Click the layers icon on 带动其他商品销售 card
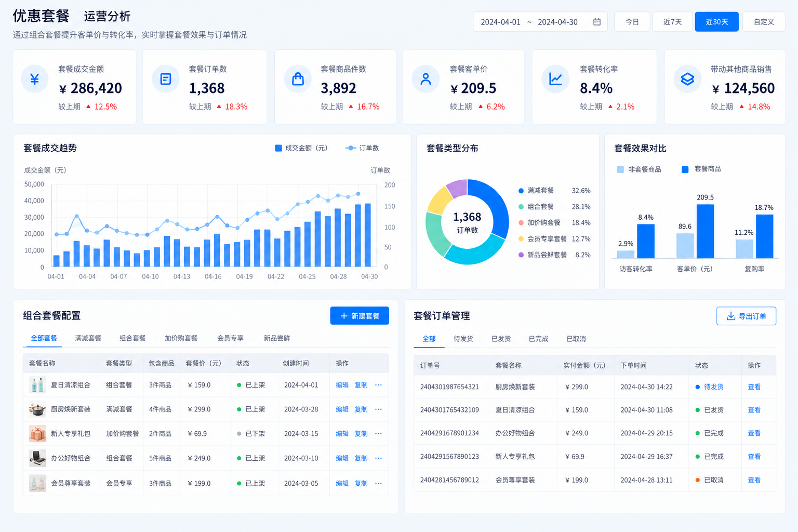 (x=687, y=79)
